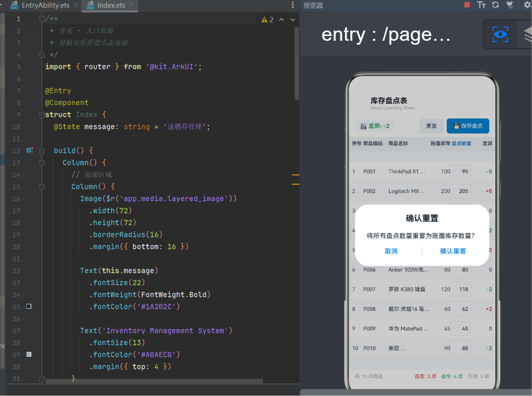
Task: Click 'router' in the import line
Action: click(97, 67)
